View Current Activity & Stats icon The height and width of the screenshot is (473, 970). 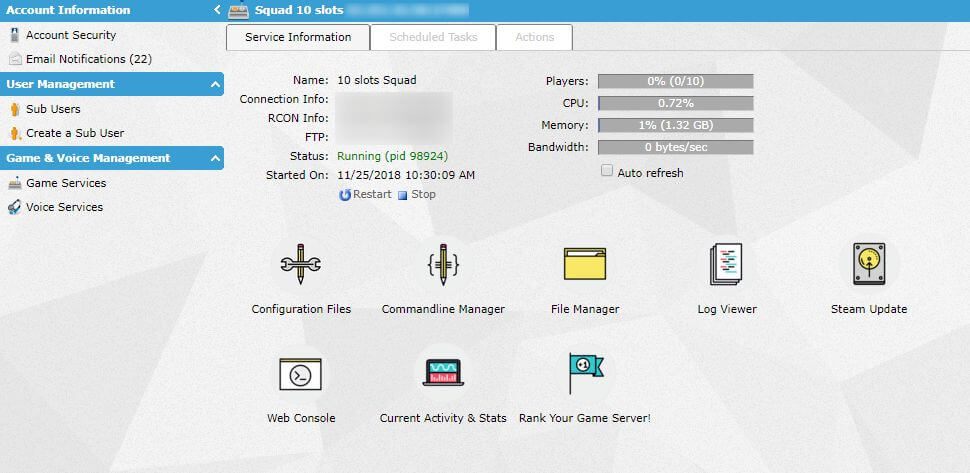tap(442, 374)
